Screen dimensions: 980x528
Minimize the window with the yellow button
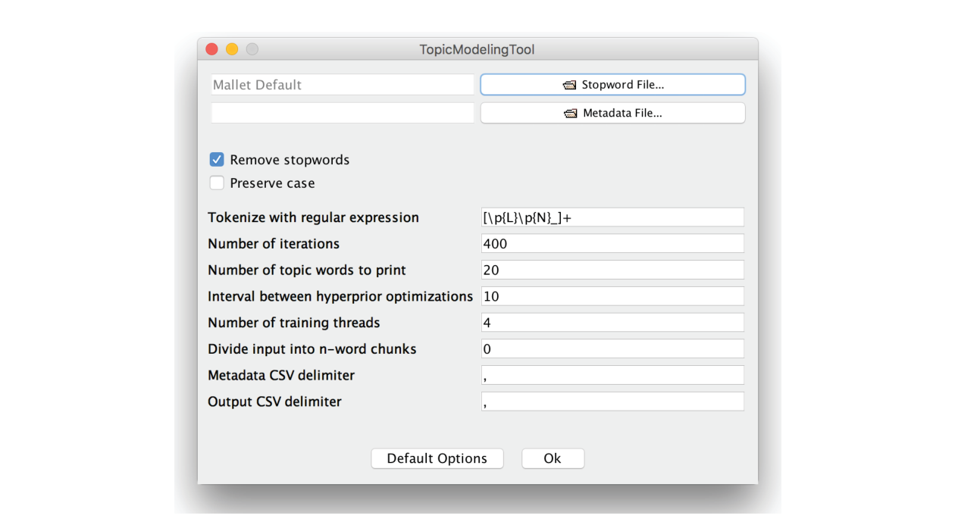(232, 49)
